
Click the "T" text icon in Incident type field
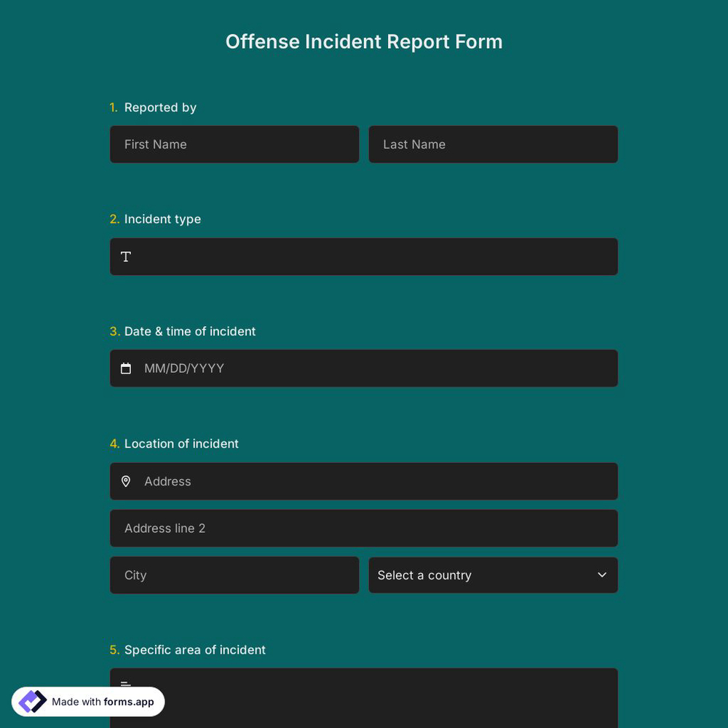point(125,256)
